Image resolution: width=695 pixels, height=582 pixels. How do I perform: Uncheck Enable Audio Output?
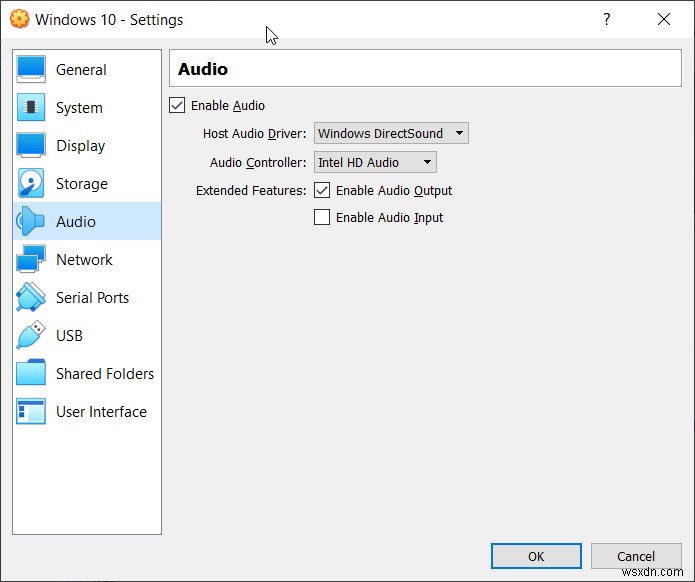[322, 190]
